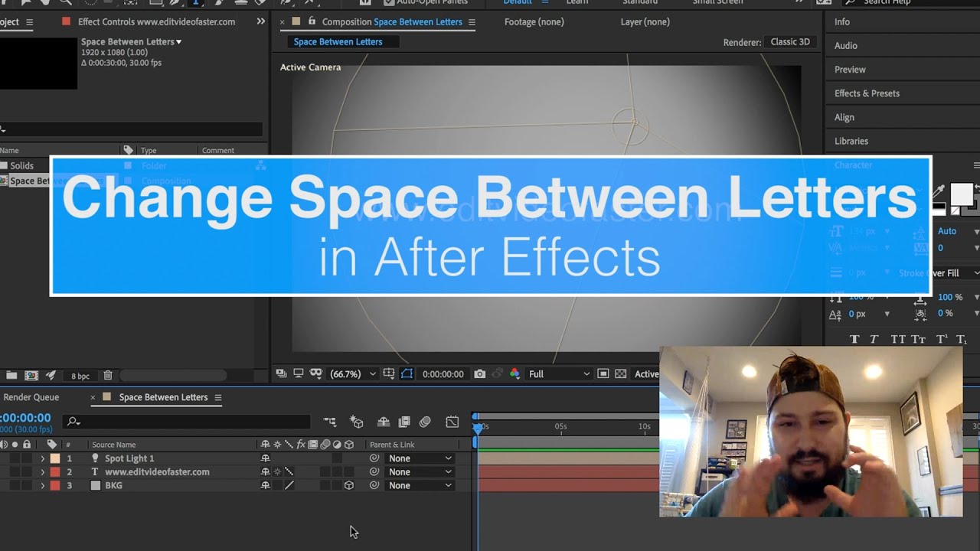Open the Effects & Presets panel

click(867, 93)
